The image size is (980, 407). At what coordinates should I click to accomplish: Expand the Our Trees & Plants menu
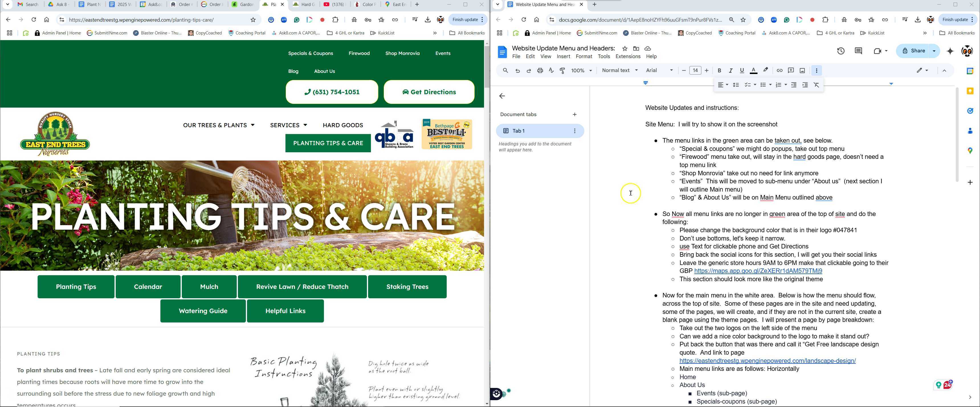click(219, 126)
